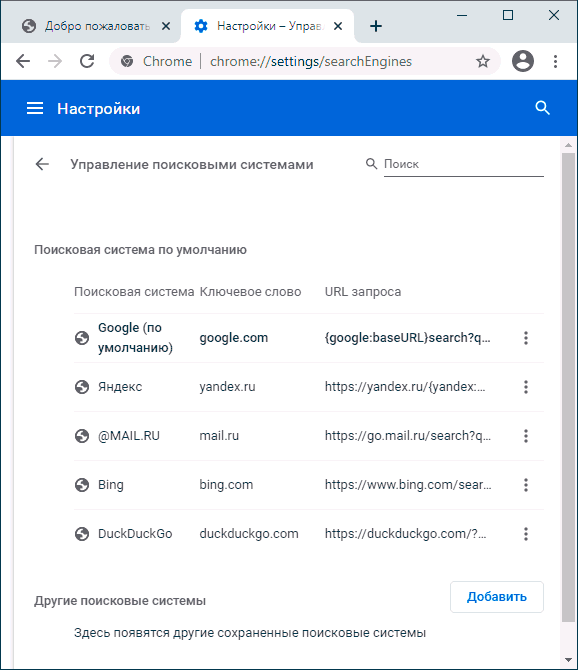578x670 pixels.
Task: Click the globe icon next to Google
Action: [82, 338]
